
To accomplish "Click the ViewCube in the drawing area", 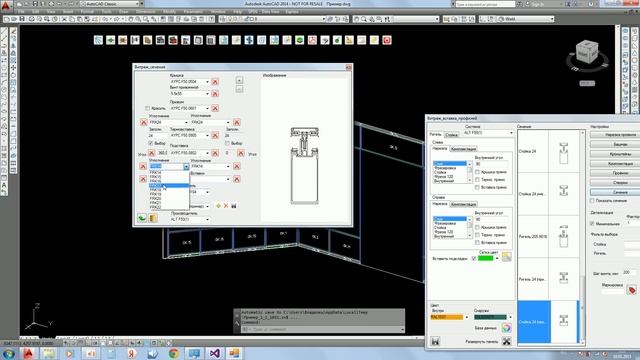I will [587, 52].
